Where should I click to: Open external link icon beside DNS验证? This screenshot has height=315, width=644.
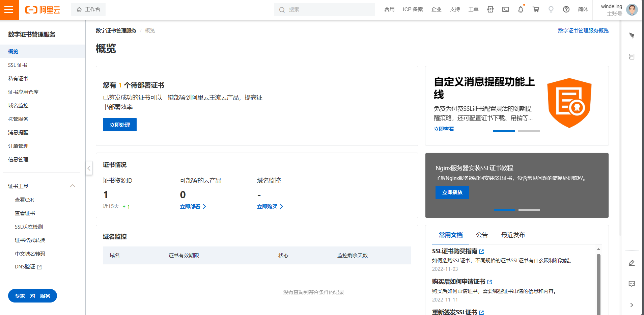click(x=39, y=267)
